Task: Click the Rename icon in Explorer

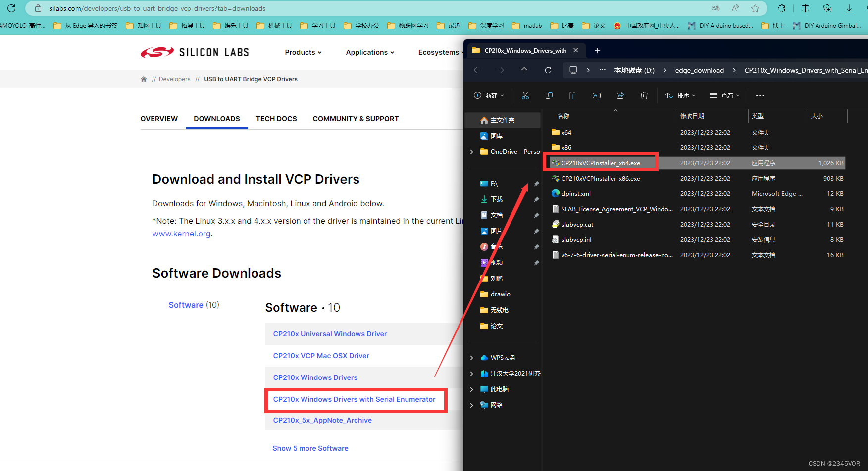Action: point(597,95)
